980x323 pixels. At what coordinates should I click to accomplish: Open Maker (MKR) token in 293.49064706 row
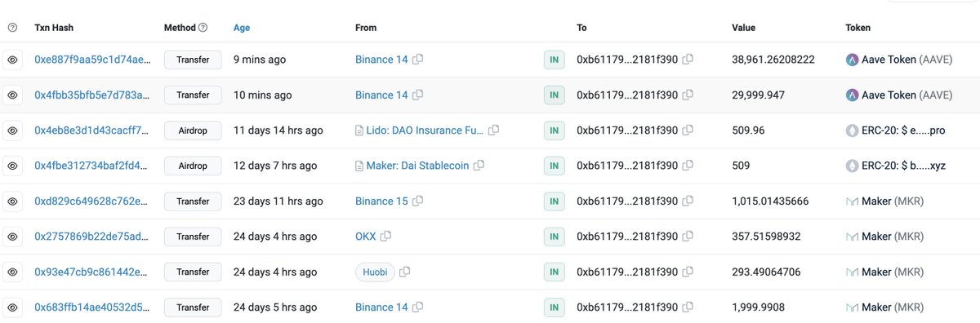pyautogui.click(x=884, y=272)
